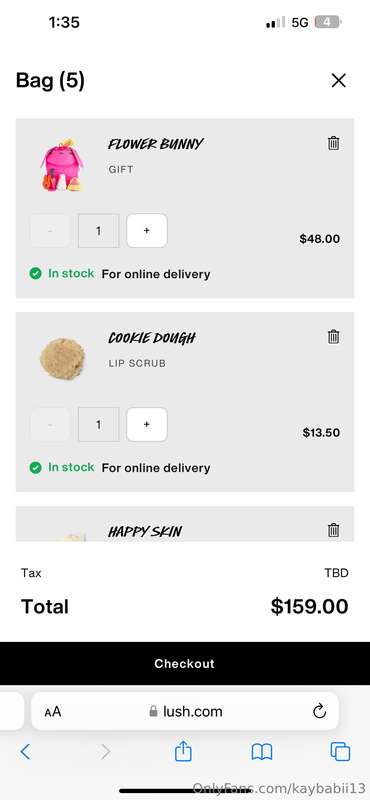This screenshot has width=370, height=800.
Task: Decrease Cookie Dough quantity with minus
Action: tap(50, 424)
